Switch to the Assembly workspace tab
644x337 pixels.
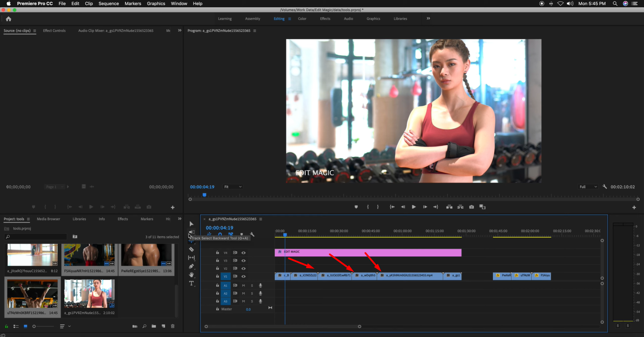252,19
